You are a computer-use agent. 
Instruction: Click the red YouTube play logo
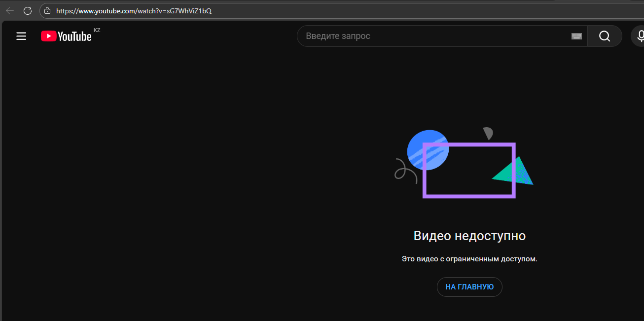pos(48,36)
